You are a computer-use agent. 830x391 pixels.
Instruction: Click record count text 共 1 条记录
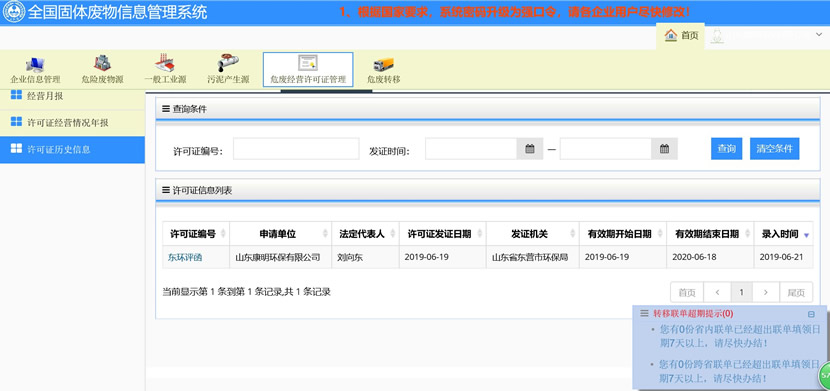(x=308, y=292)
